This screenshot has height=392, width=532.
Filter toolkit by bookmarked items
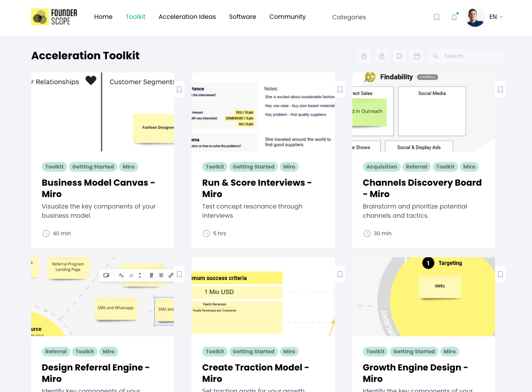pyautogui.click(x=399, y=56)
